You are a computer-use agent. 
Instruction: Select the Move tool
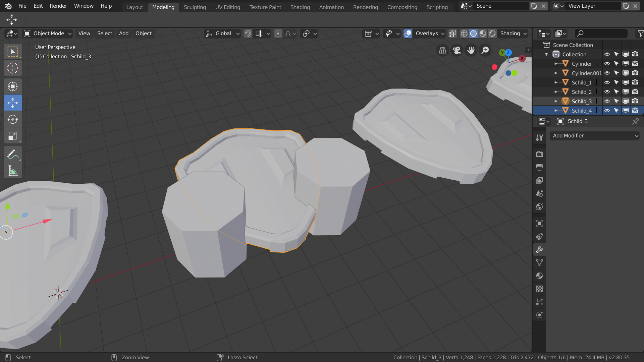(13, 103)
